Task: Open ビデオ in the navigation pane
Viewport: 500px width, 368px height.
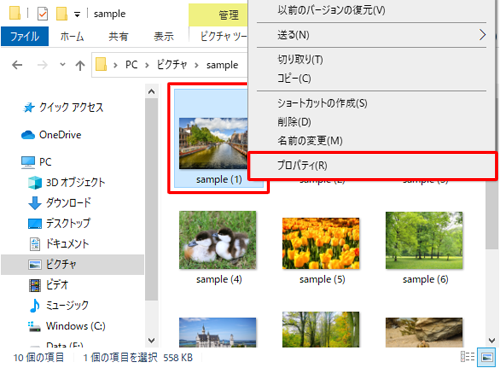Action: click(x=57, y=285)
